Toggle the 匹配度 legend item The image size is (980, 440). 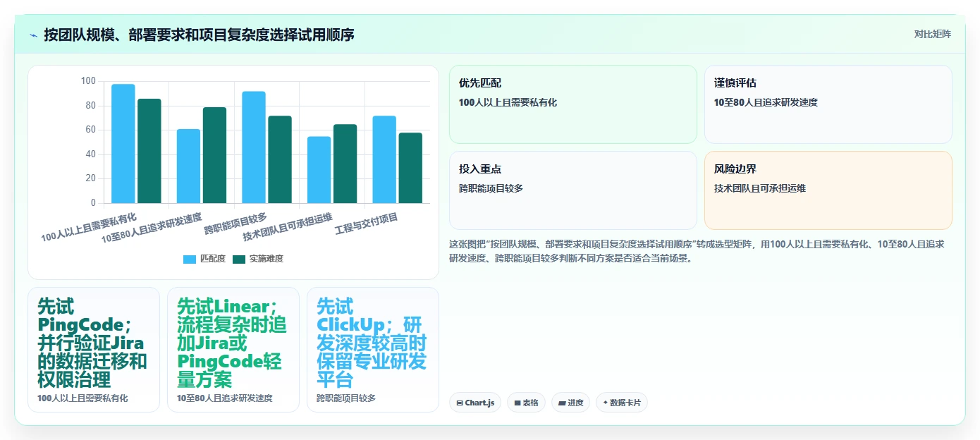tap(204, 259)
